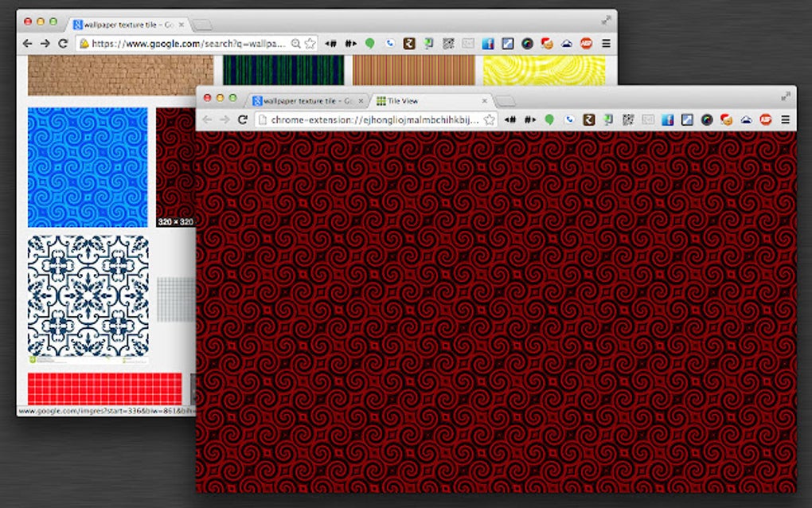This screenshot has width=812, height=508.
Task: Toggle the bookmark star for Tile View
Action: 490,119
